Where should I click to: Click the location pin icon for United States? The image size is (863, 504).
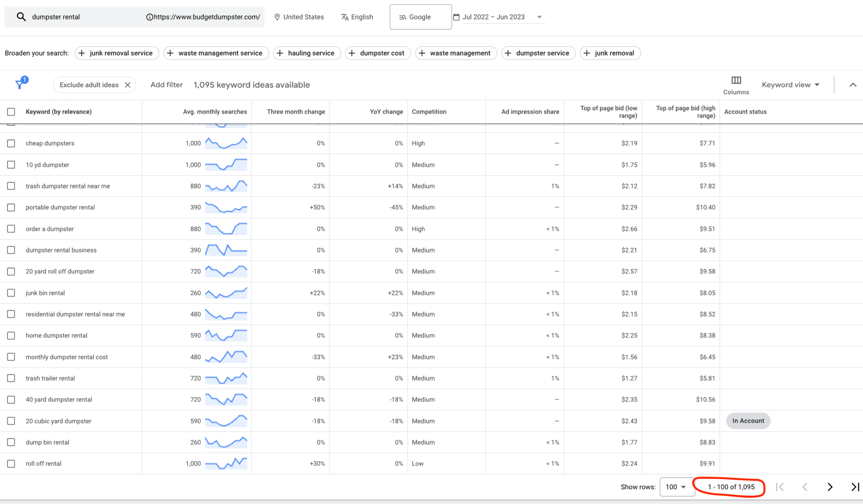[x=277, y=17]
